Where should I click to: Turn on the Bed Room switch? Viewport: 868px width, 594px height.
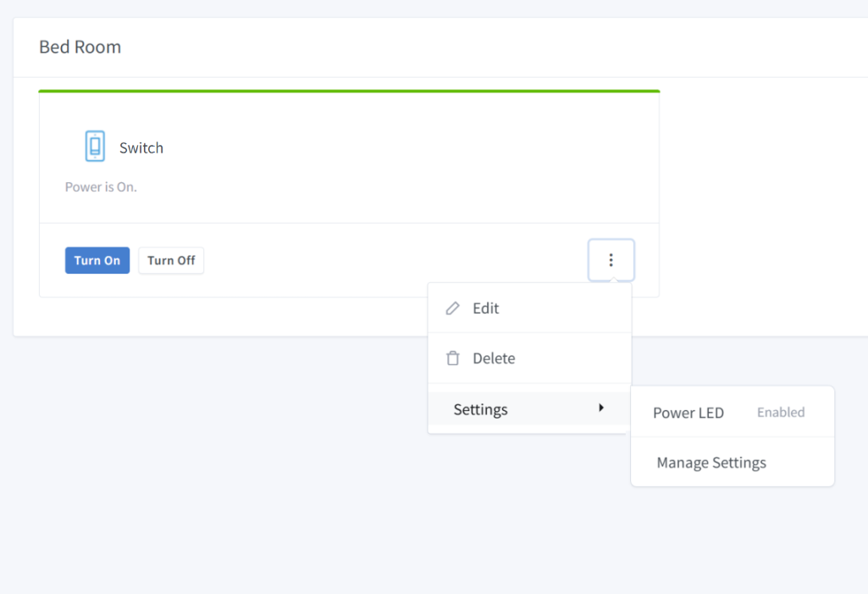97,260
